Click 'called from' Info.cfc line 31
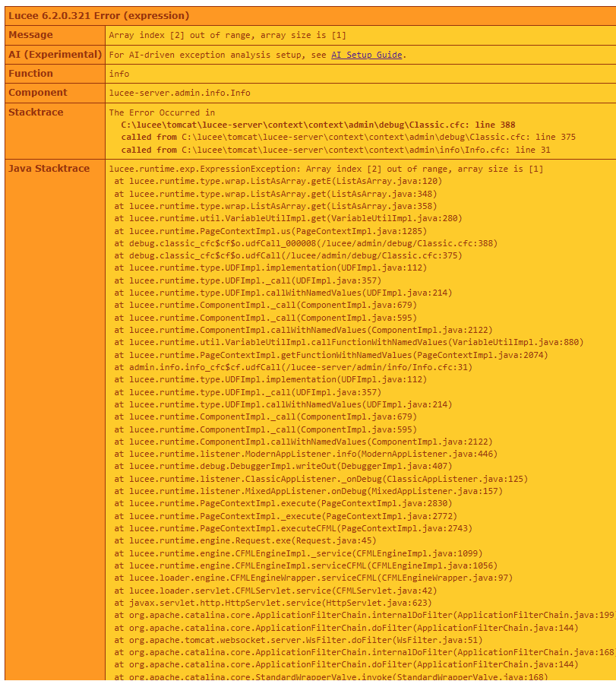616x681 pixels. coord(336,150)
